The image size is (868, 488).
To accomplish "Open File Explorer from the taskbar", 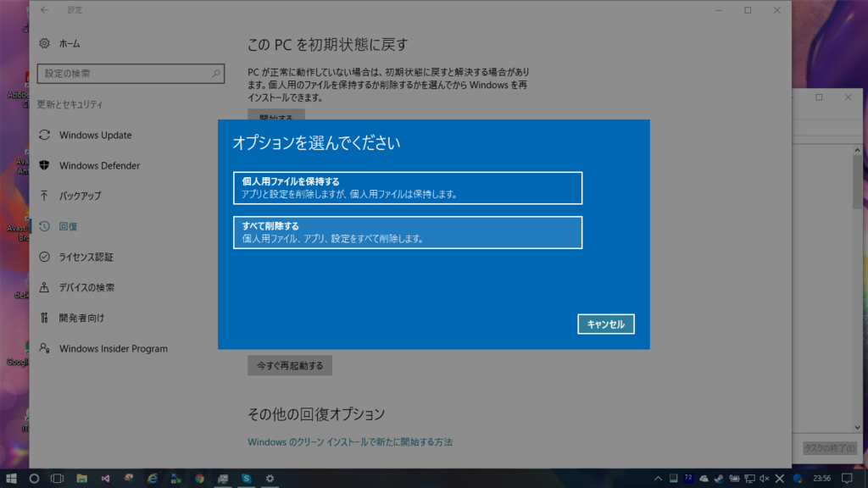I will [82, 479].
